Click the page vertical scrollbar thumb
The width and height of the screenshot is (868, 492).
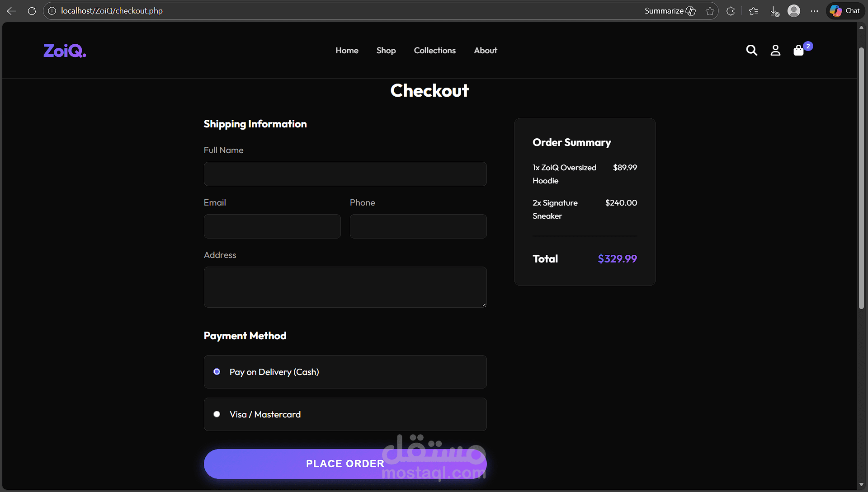(861, 178)
